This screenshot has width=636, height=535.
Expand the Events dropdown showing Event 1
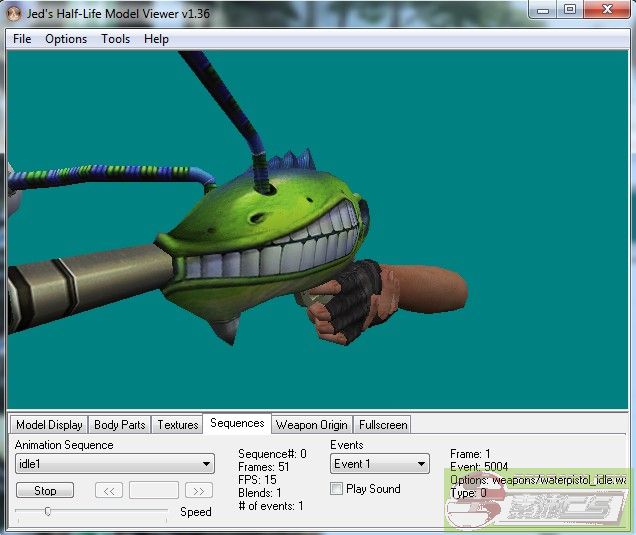point(380,464)
